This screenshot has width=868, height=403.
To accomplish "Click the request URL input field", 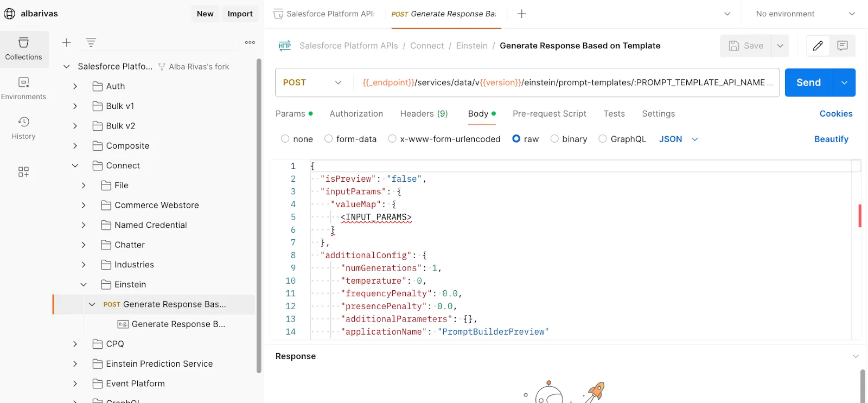I will click(564, 82).
